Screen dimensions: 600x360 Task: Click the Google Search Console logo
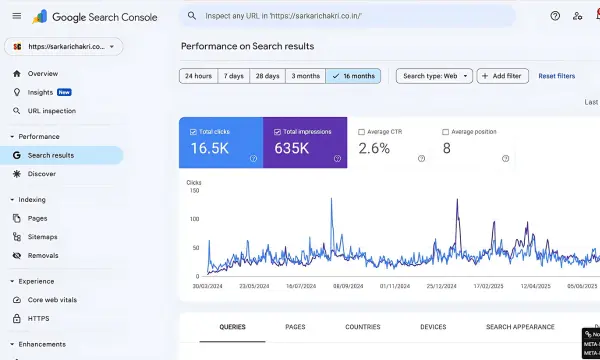(95, 17)
